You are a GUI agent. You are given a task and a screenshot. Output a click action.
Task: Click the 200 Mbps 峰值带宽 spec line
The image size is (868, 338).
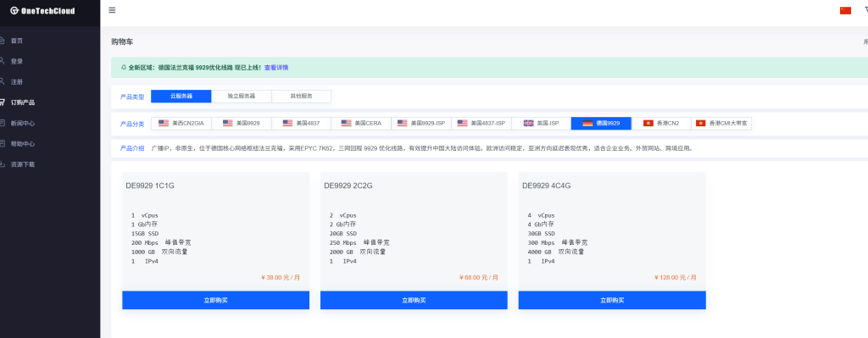161,242
